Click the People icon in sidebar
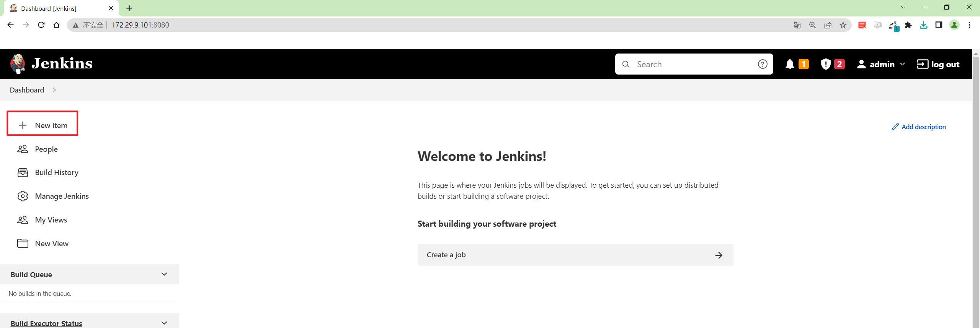Image resolution: width=980 pixels, height=328 pixels. [23, 149]
